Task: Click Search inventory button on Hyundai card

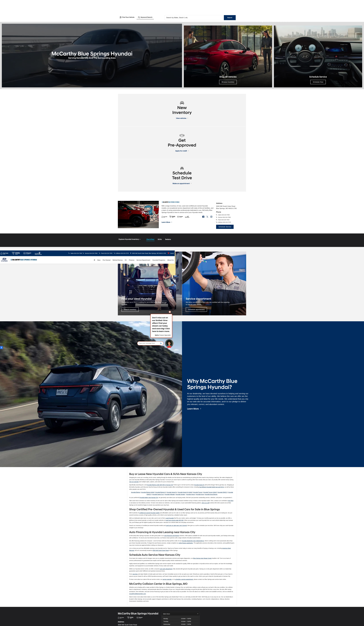Action: pyautogui.click(x=130, y=310)
